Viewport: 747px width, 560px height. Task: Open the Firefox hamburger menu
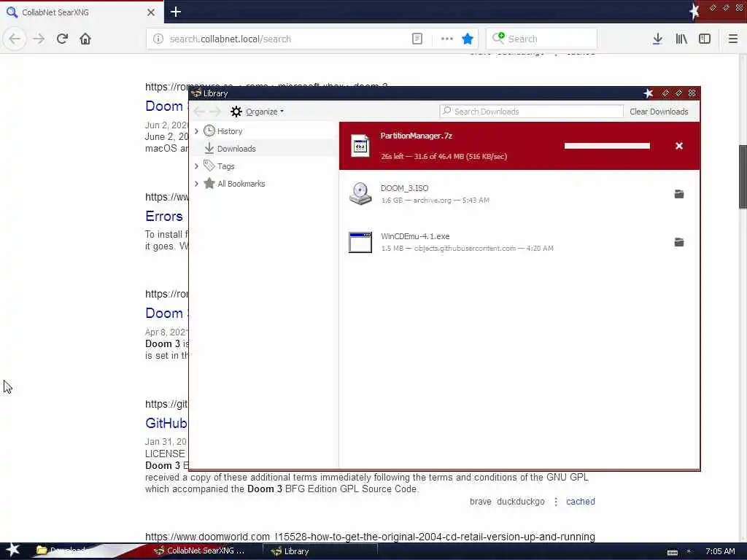coord(732,39)
